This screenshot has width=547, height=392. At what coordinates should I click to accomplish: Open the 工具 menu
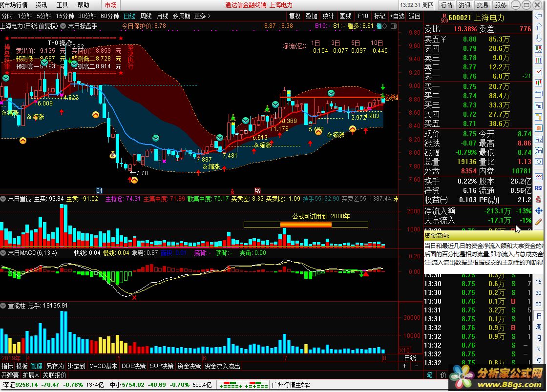coord(62,5)
